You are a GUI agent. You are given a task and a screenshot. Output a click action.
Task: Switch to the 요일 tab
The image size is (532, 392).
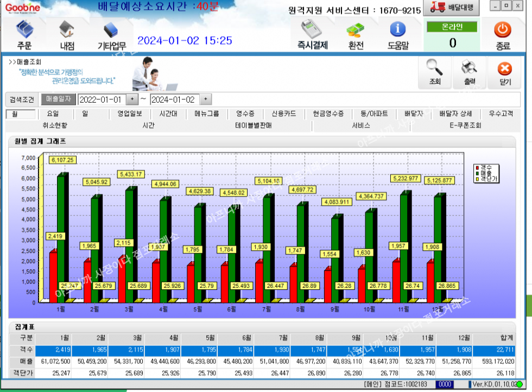coord(53,114)
